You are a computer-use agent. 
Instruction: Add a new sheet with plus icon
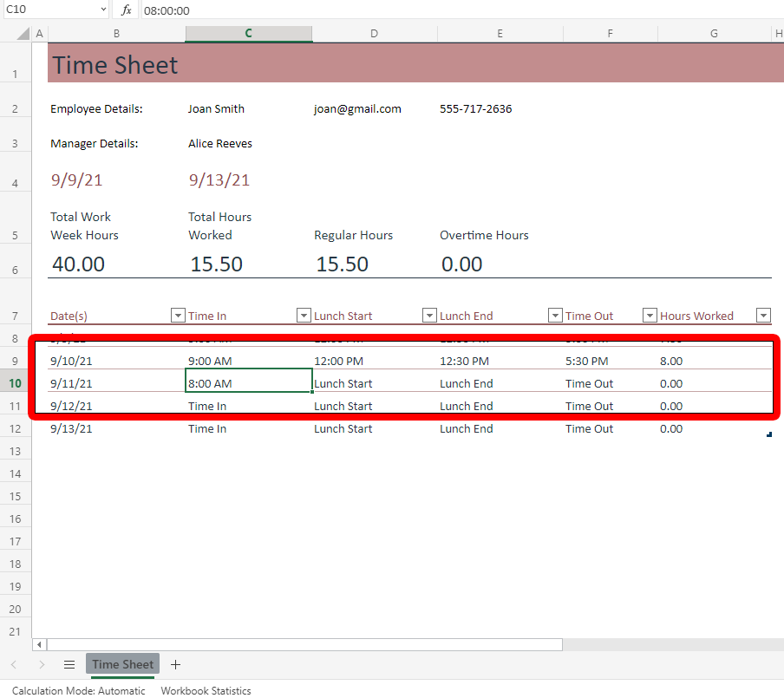[x=176, y=665]
